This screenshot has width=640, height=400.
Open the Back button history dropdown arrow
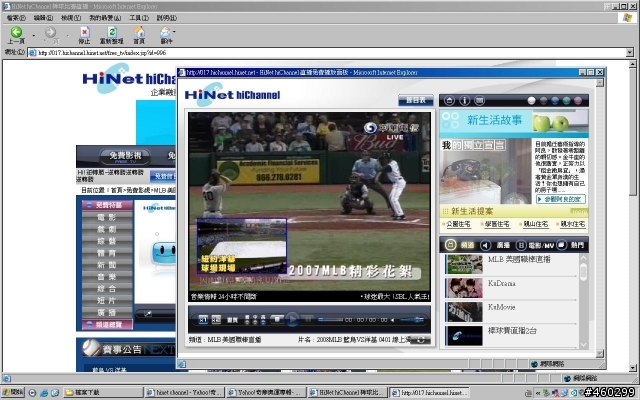pos(33,36)
